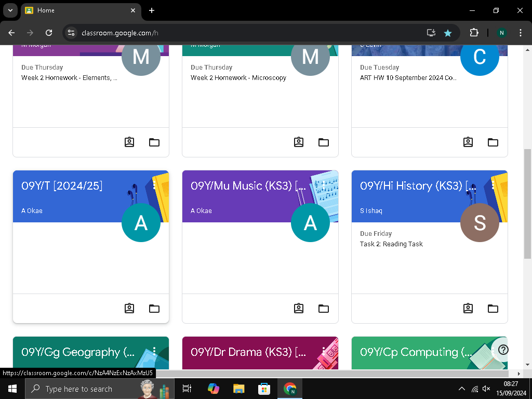Screen dimensions: 532x399
Task: Click the install app icon in address bar
Action: tap(431, 33)
